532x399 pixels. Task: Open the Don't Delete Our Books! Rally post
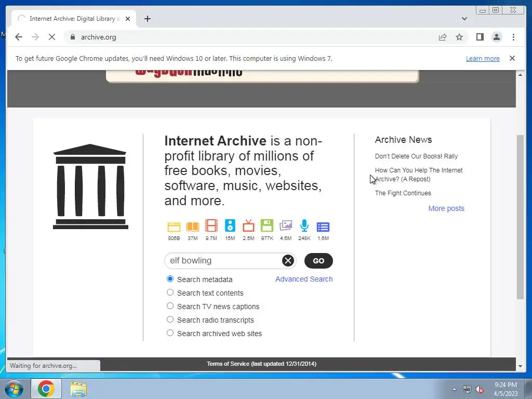[416, 156]
